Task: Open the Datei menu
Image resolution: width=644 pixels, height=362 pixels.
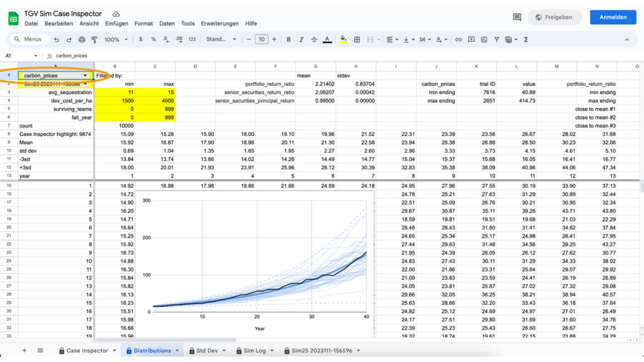Action: (x=31, y=24)
